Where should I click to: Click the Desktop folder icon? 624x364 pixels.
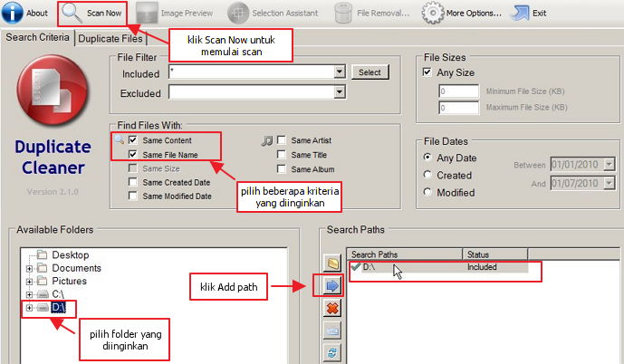pos(43,254)
